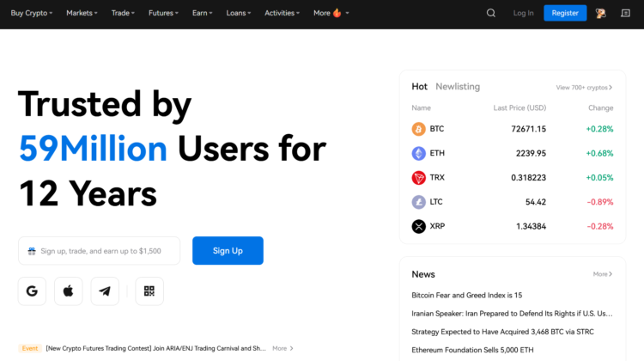Click the TRX coin icon
The width and height of the screenshot is (644, 361).
pyautogui.click(x=418, y=178)
